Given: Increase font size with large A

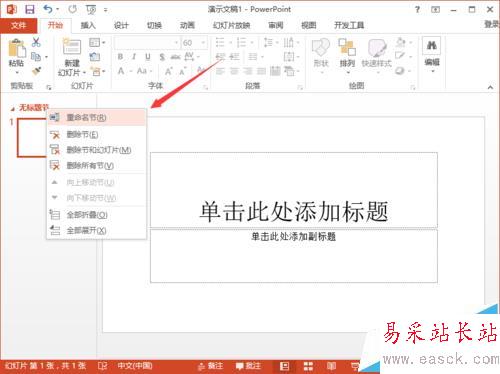Looking at the screenshot, I should coord(169,71).
